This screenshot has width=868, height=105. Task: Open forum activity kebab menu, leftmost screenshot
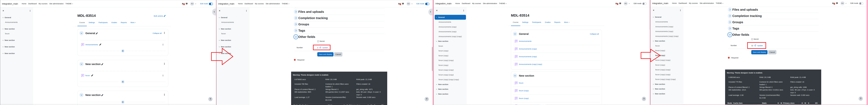click(163, 76)
